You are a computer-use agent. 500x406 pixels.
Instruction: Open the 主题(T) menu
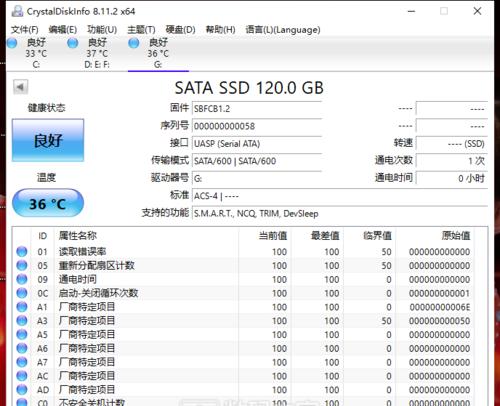pos(141,30)
